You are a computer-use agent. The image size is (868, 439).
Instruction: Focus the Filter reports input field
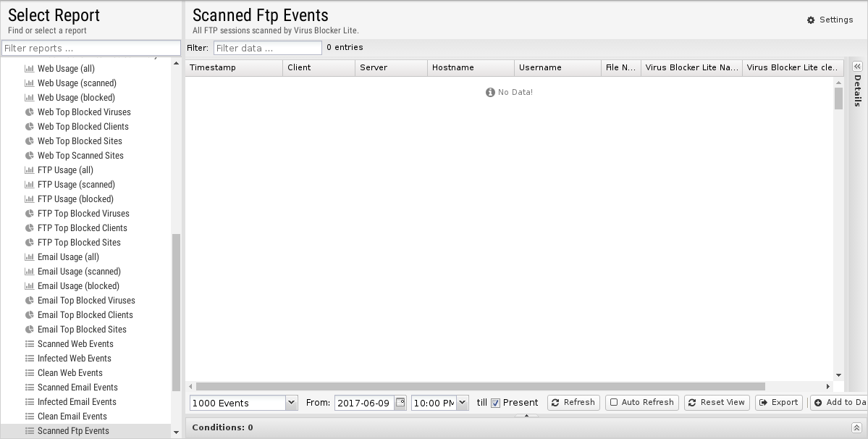pyautogui.click(x=90, y=49)
